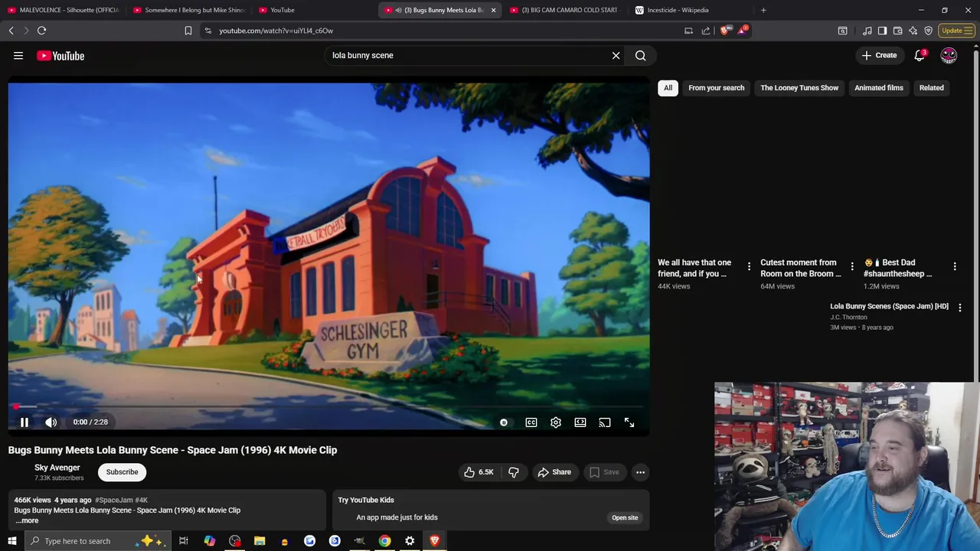Open options for 'We all have that one friend' short
Screen dimensions: 980x551
click(x=749, y=266)
